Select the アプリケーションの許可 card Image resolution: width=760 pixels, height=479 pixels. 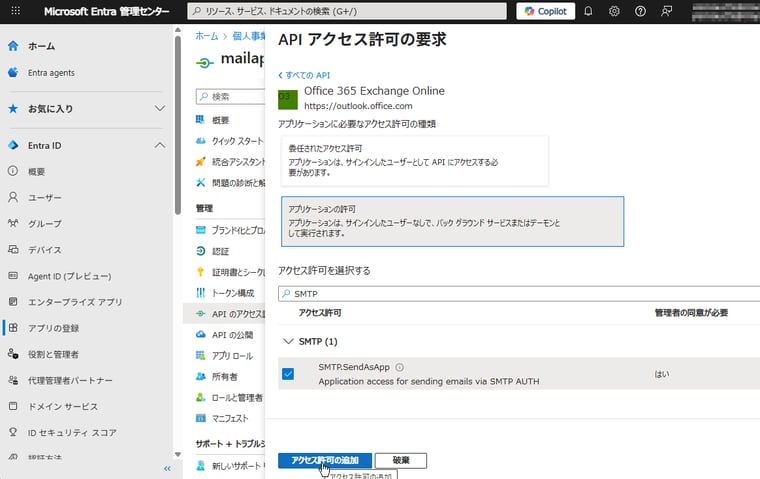tap(452, 222)
